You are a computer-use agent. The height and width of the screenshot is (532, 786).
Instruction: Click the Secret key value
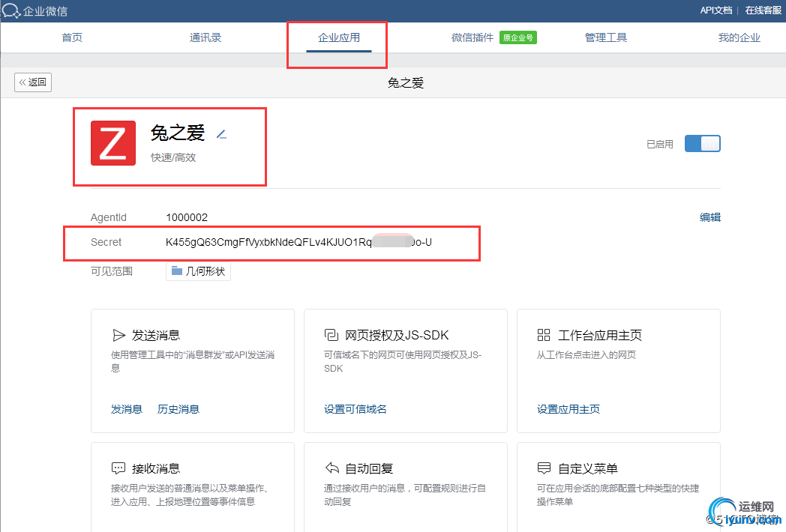(298, 243)
